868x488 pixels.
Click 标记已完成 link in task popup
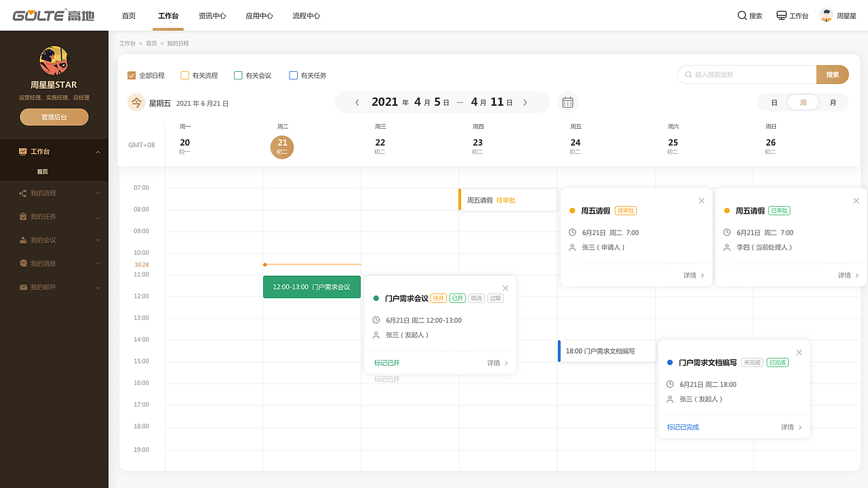[x=683, y=428]
